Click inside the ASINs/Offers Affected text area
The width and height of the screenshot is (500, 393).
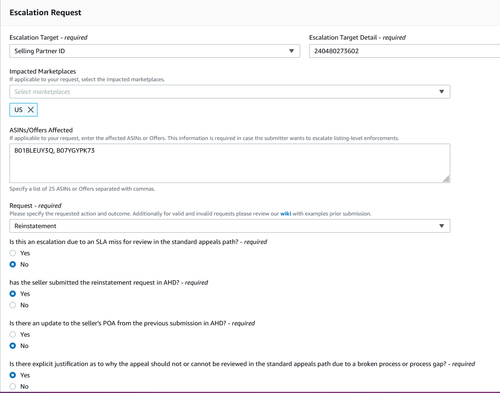tap(230, 163)
